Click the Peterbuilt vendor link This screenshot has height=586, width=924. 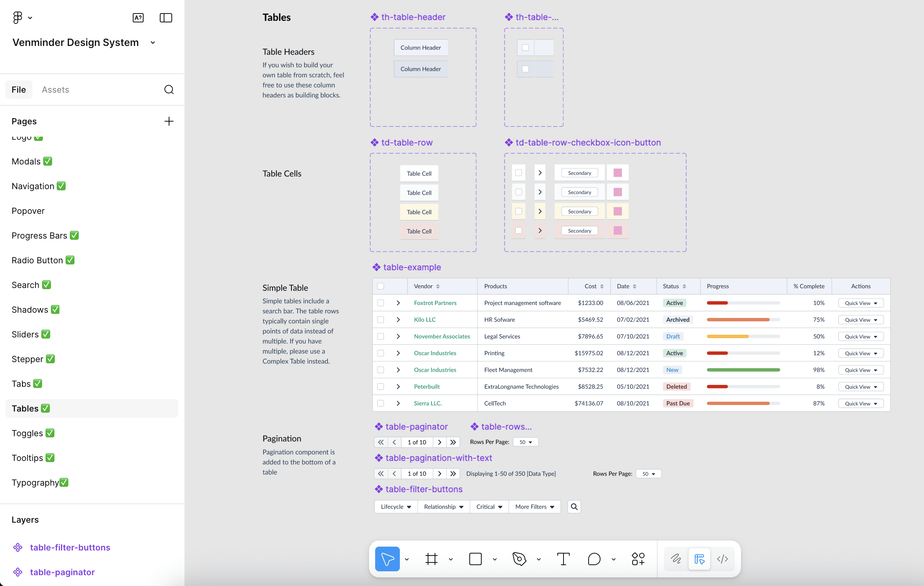(426, 386)
